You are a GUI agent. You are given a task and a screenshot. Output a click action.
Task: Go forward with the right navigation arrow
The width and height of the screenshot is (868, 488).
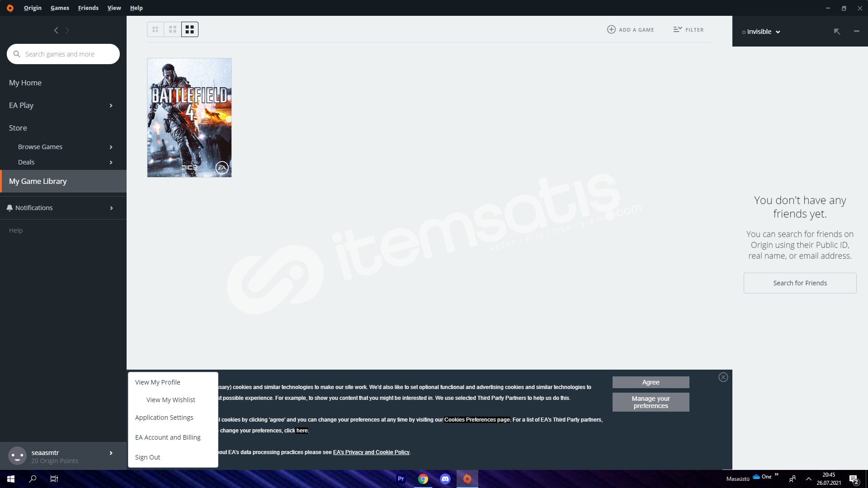click(67, 30)
